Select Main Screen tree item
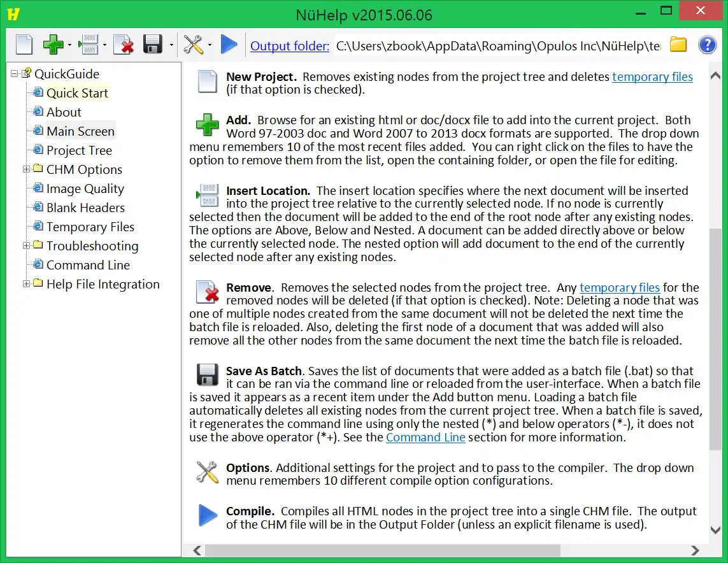Screen dimensions: 728x563 coord(80,131)
